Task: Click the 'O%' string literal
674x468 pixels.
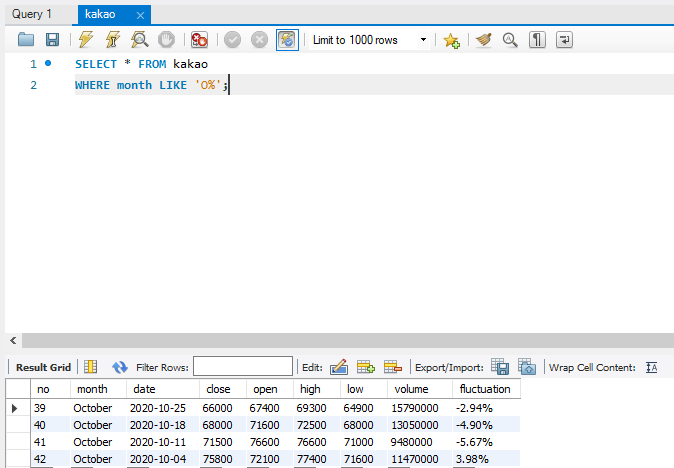Action: (x=208, y=85)
